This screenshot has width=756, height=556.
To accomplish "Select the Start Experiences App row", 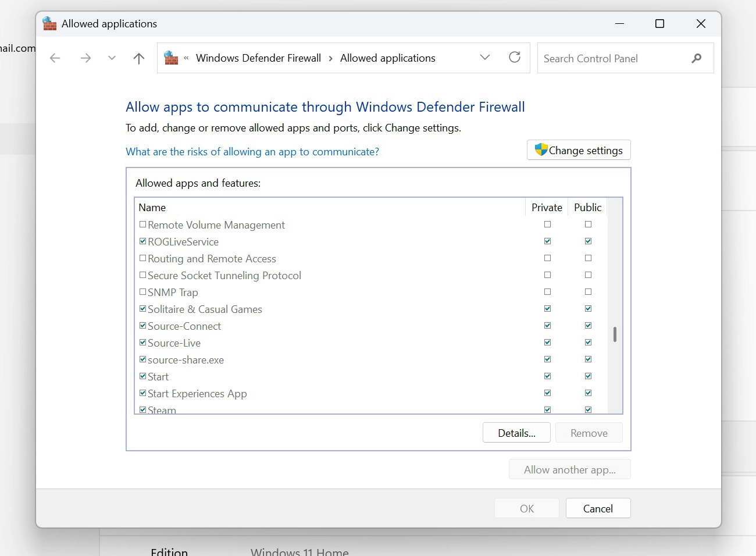I will click(371, 394).
